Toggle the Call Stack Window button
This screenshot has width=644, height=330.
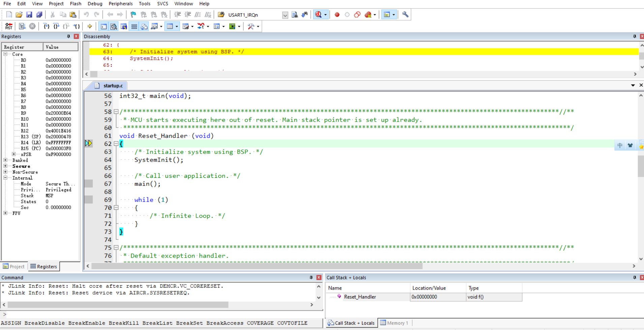[x=144, y=26]
